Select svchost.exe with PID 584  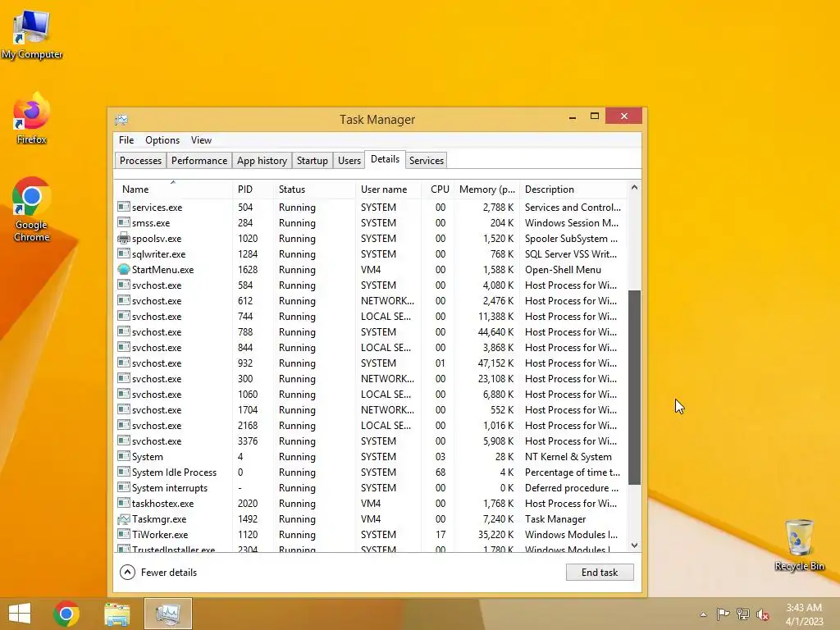[372, 285]
